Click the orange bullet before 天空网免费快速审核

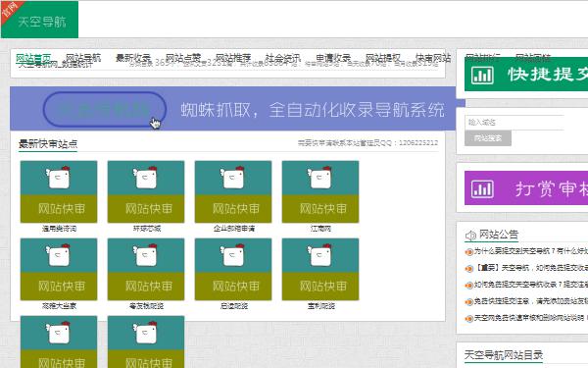(468, 319)
